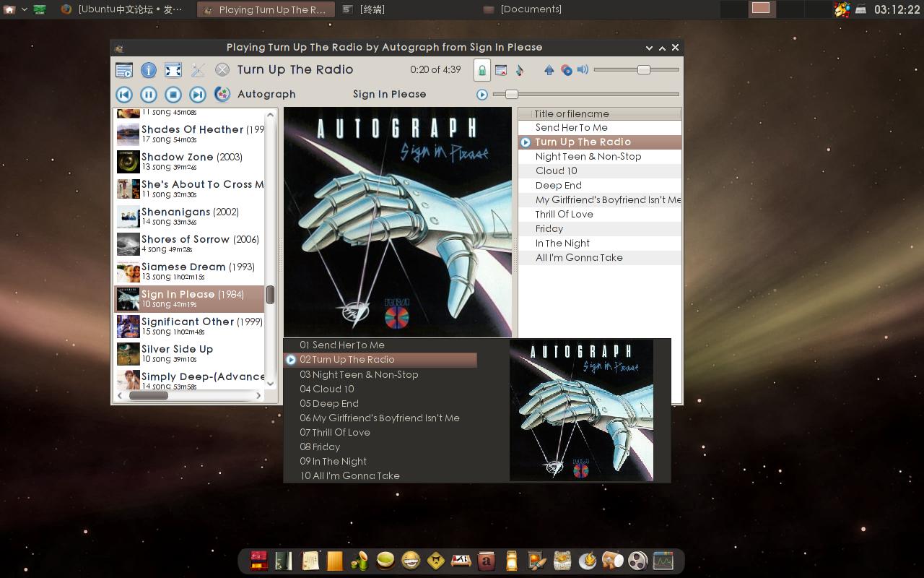Viewport: 924px width, 578px height.
Task: Click the music note icon
Action: (x=519, y=70)
